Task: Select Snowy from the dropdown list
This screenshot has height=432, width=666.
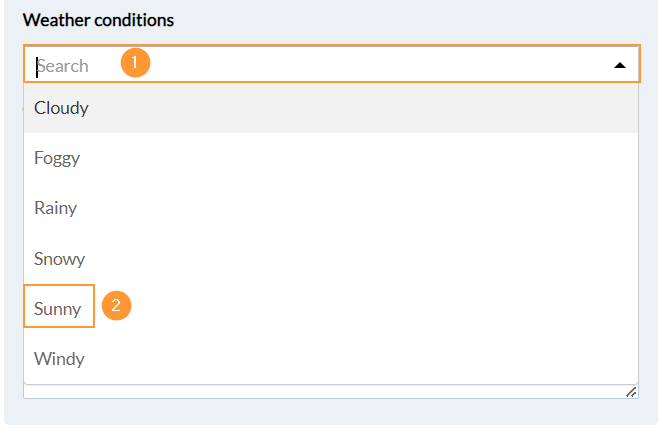Action: (60, 258)
